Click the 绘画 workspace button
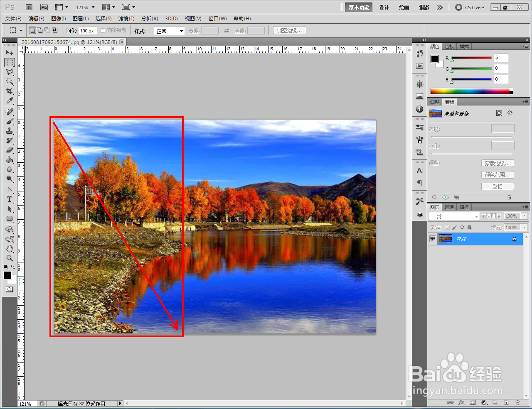 pyautogui.click(x=404, y=7)
